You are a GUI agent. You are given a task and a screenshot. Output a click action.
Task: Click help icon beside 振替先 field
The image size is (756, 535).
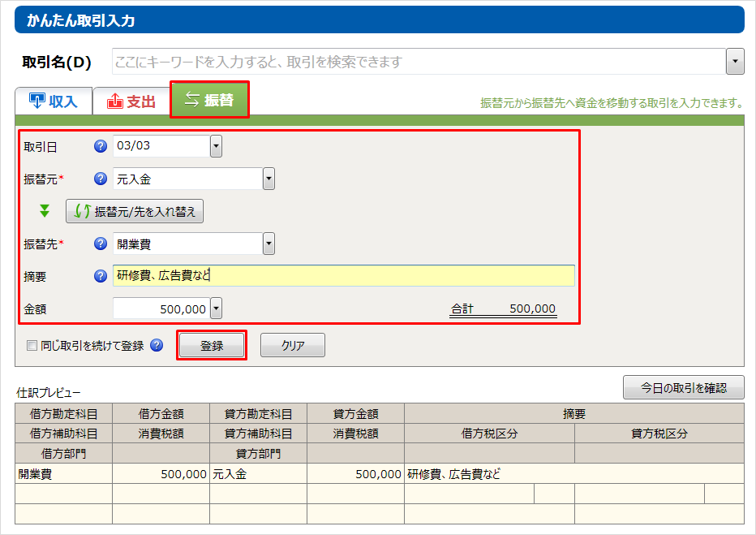click(101, 244)
